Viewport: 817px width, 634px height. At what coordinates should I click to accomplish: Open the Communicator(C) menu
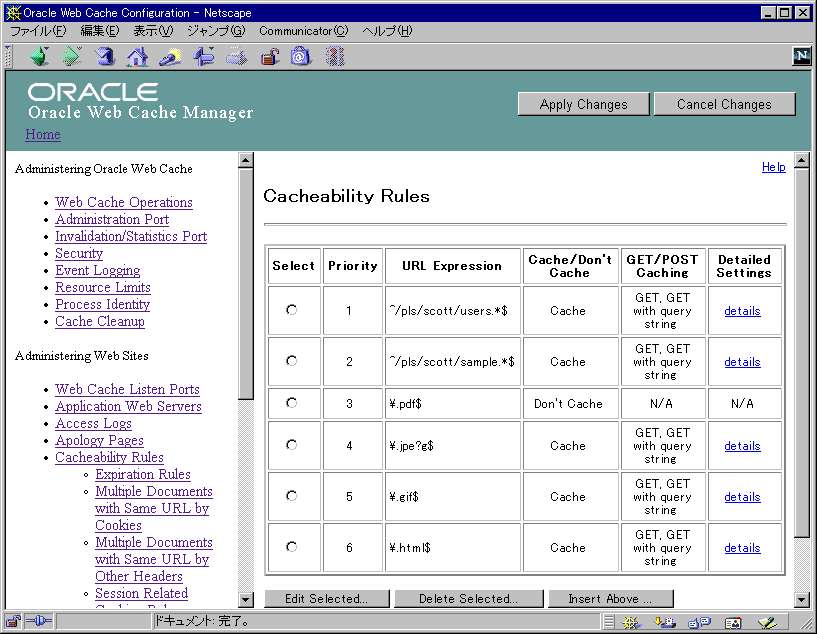tap(304, 31)
